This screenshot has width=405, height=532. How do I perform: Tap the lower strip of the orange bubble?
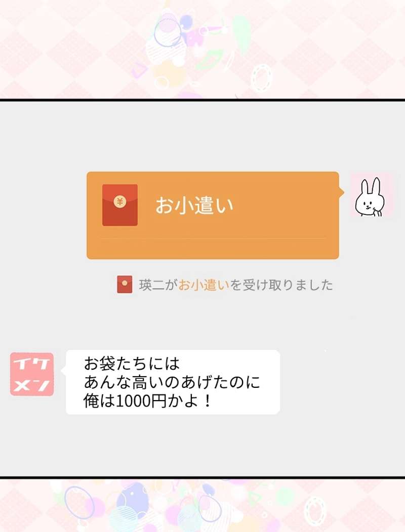point(213,249)
